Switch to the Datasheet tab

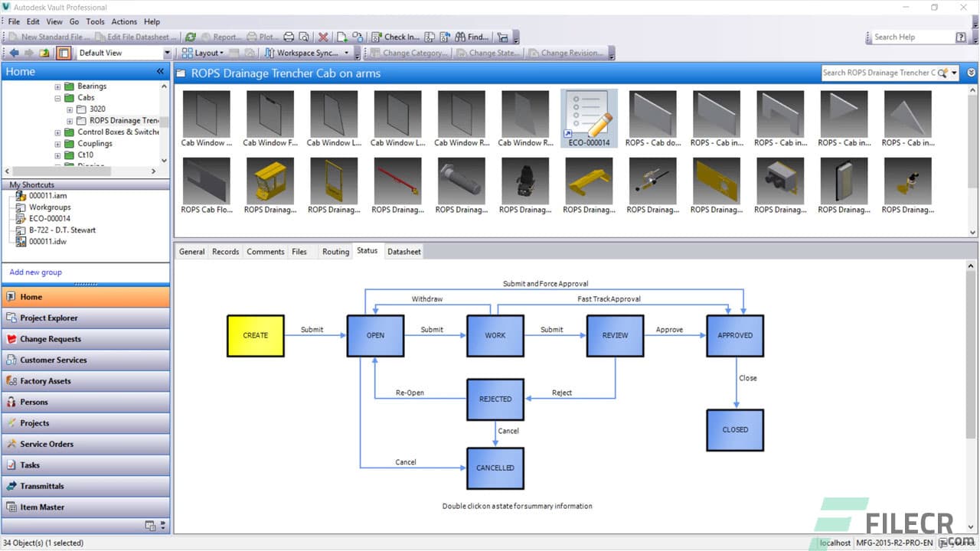point(403,251)
